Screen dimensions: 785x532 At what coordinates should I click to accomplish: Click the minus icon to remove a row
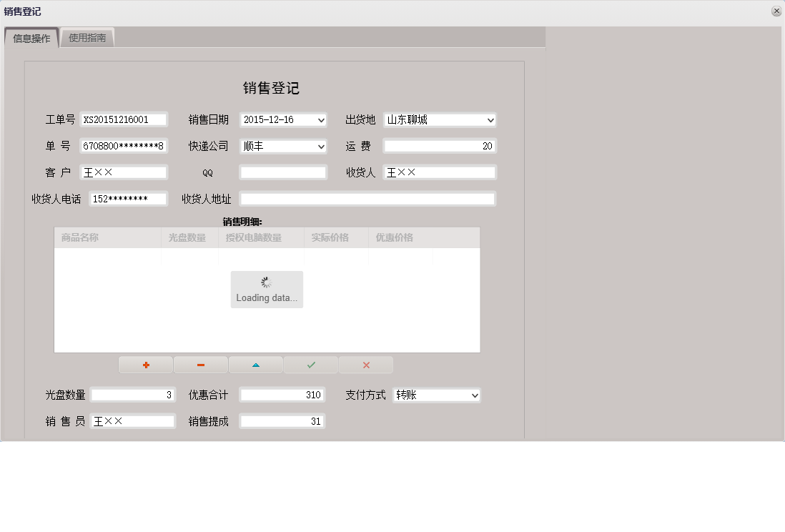[201, 365]
